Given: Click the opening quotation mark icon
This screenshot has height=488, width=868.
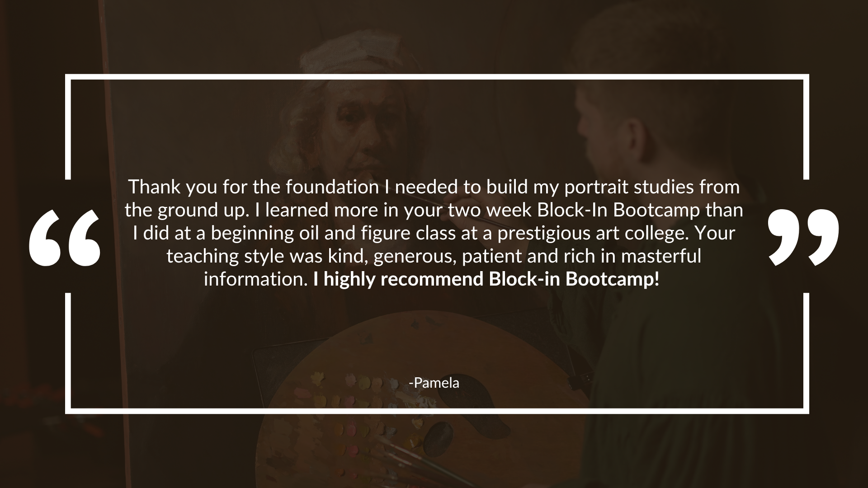Looking at the screenshot, I should coord(64,237).
